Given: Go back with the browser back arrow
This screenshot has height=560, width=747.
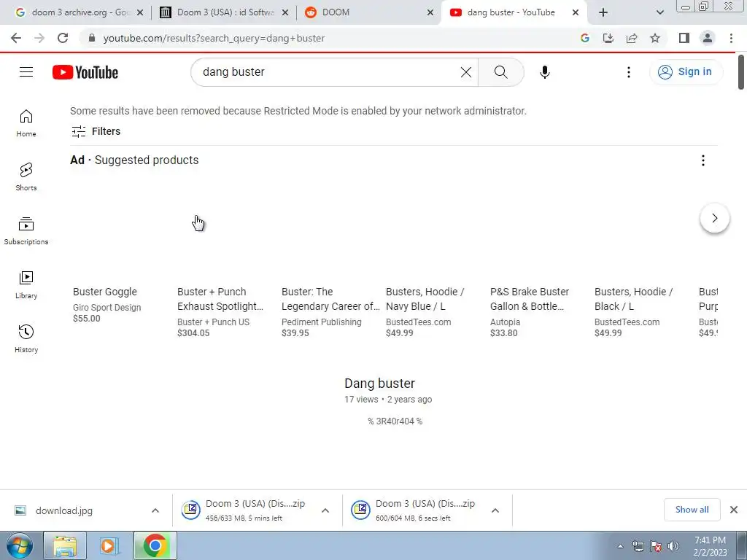Looking at the screenshot, I should tap(16, 38).
